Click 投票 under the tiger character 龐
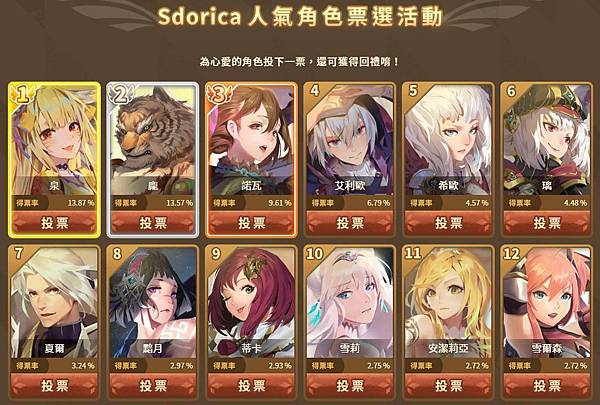 153,222
